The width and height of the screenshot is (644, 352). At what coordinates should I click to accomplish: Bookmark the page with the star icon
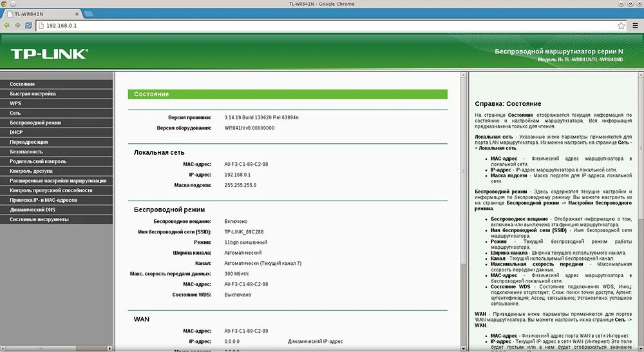pos(621,26)
